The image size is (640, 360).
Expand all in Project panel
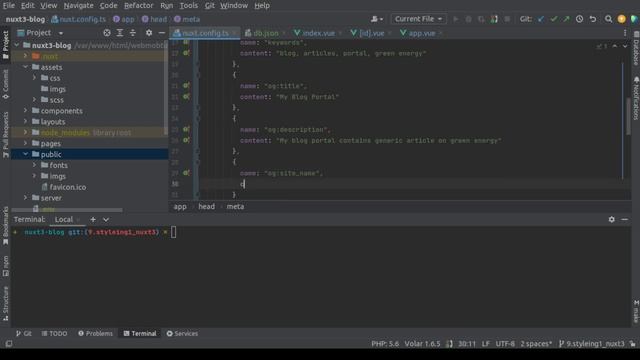click(x=120, y=33)
